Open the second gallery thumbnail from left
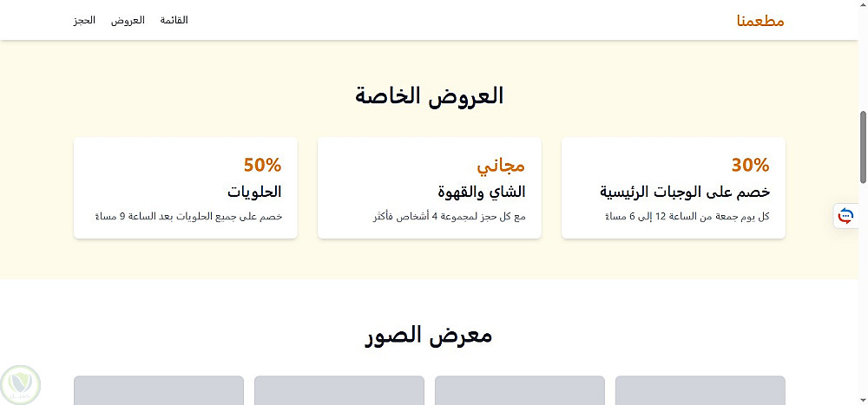 point(339,391)
